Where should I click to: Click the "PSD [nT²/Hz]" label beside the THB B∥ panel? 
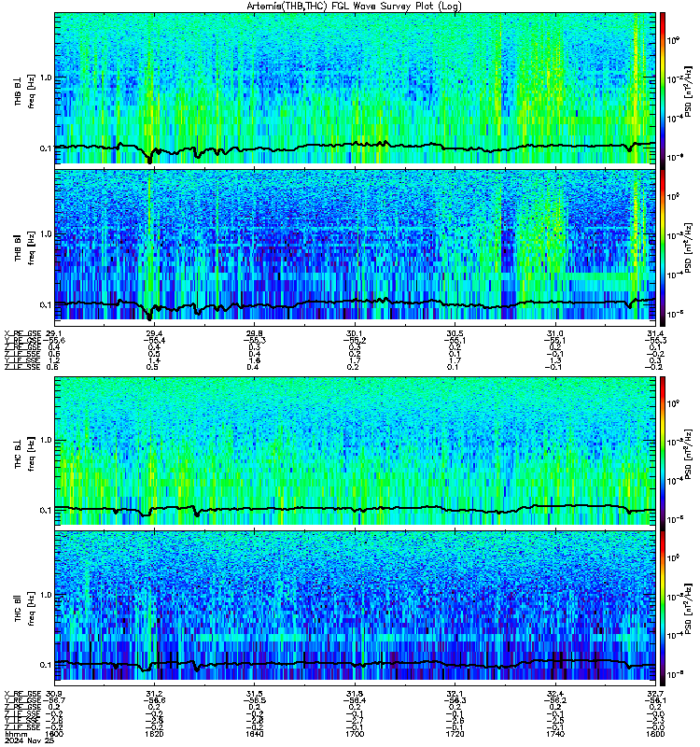tap(688, 247)
